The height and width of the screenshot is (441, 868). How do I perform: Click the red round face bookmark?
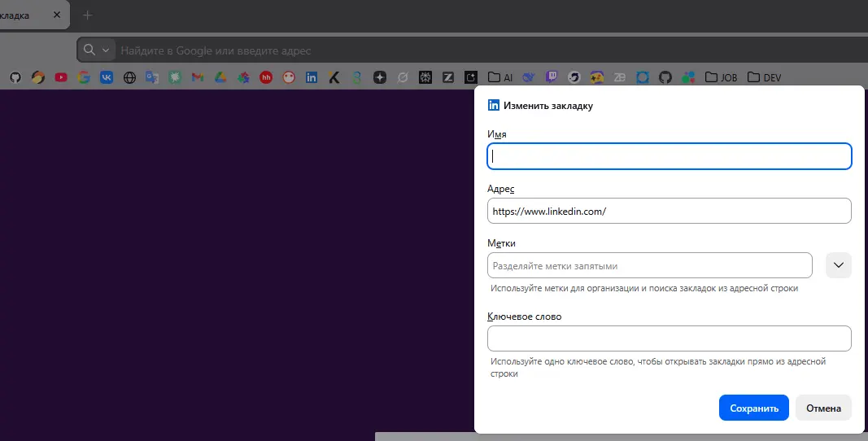click(289, 77)
